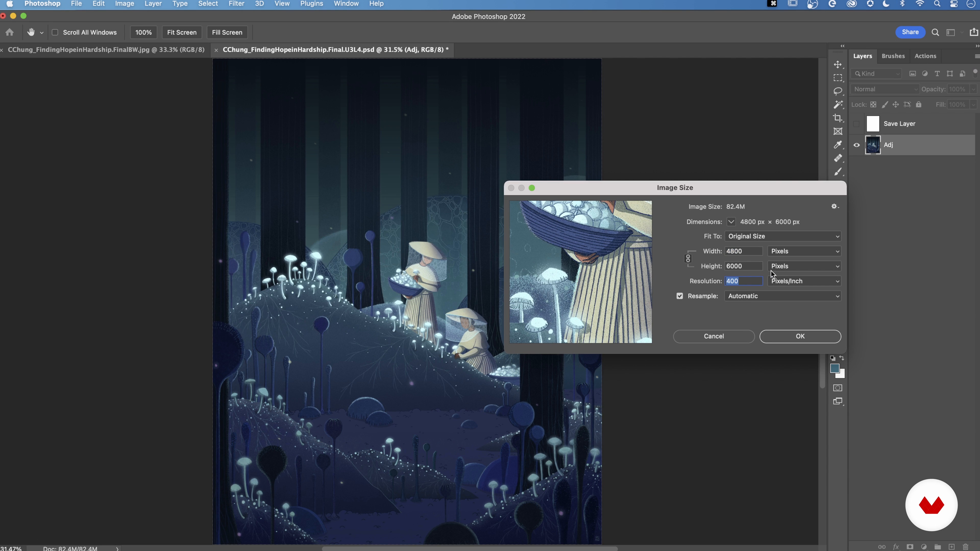
Task: Click the new group folder icon
Action: pos(938,547)
